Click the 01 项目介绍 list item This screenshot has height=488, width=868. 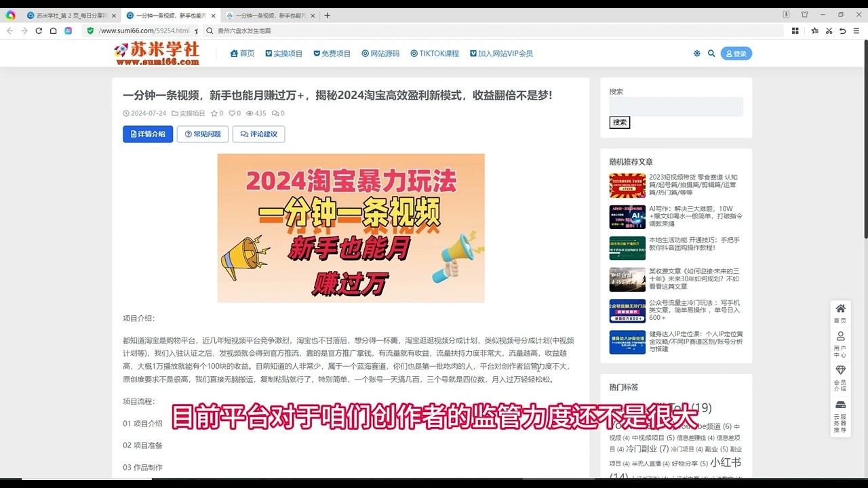(142, 424)
